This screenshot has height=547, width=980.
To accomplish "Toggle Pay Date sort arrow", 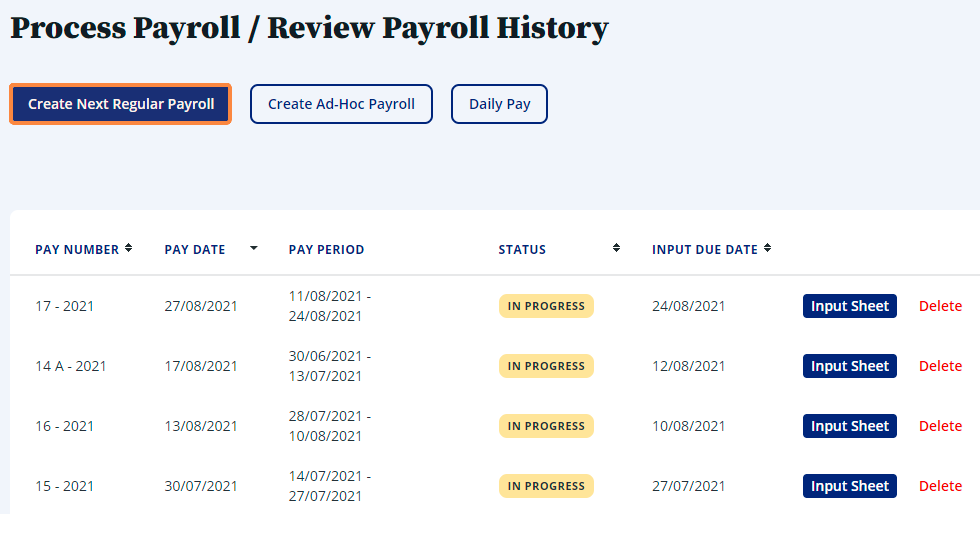I will tap(253, 248).
